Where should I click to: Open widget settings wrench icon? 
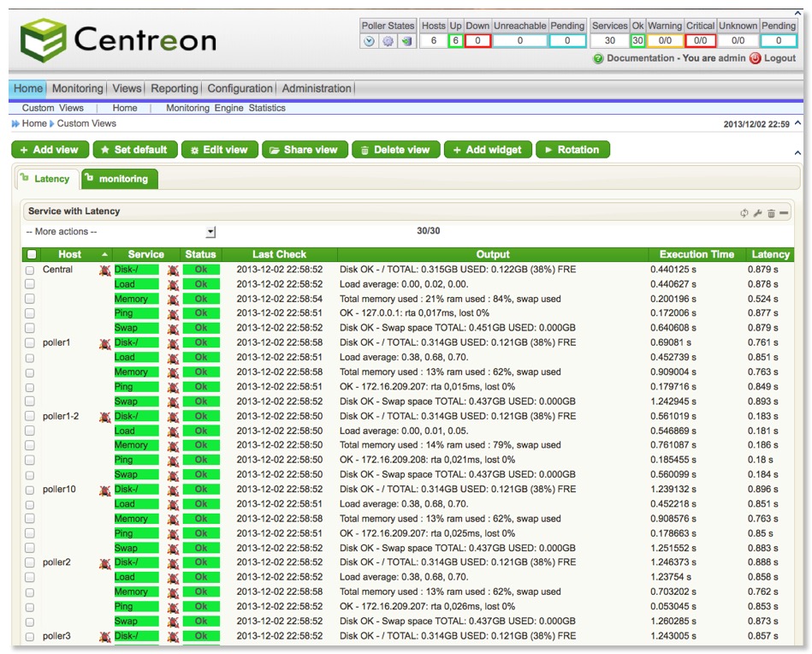(757, 213)
